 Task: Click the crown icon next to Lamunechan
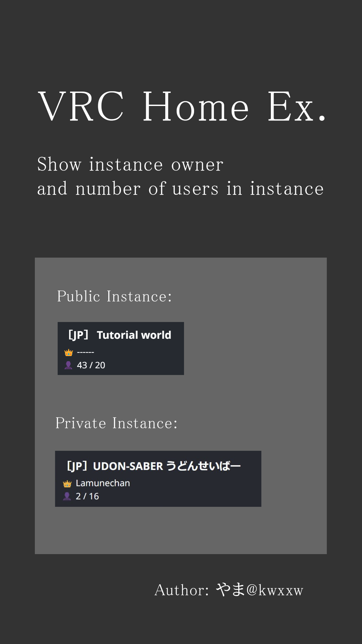point(67,484)
